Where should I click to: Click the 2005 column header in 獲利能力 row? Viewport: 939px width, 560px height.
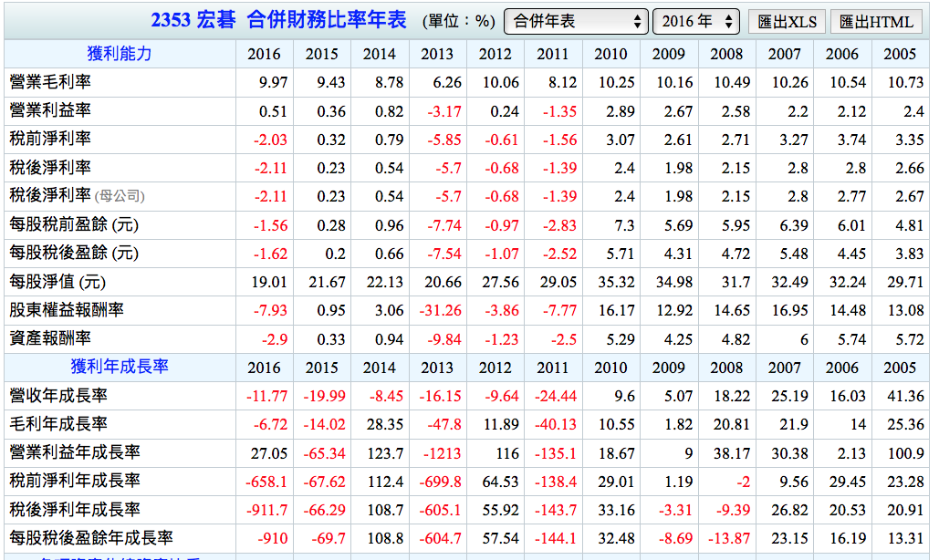[899, 54]
